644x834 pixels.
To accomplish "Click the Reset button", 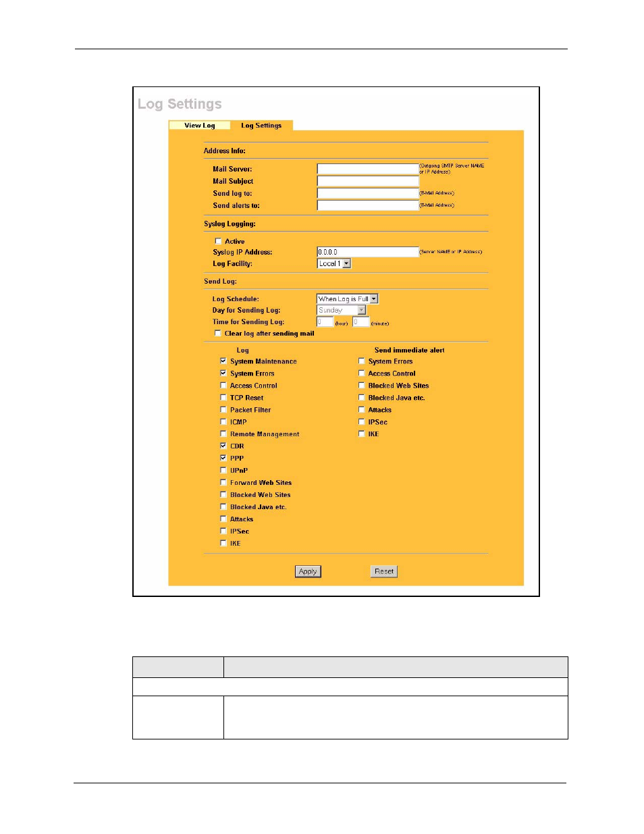I will pos(384,571).
